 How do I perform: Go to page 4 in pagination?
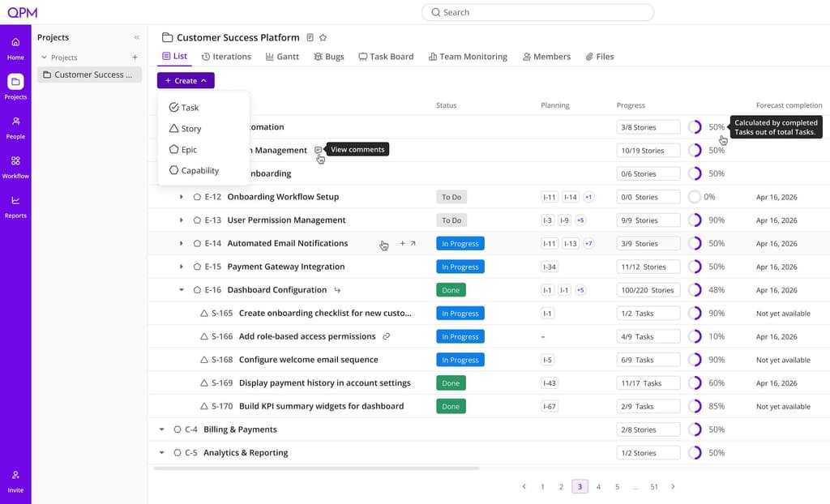point(598,486)
